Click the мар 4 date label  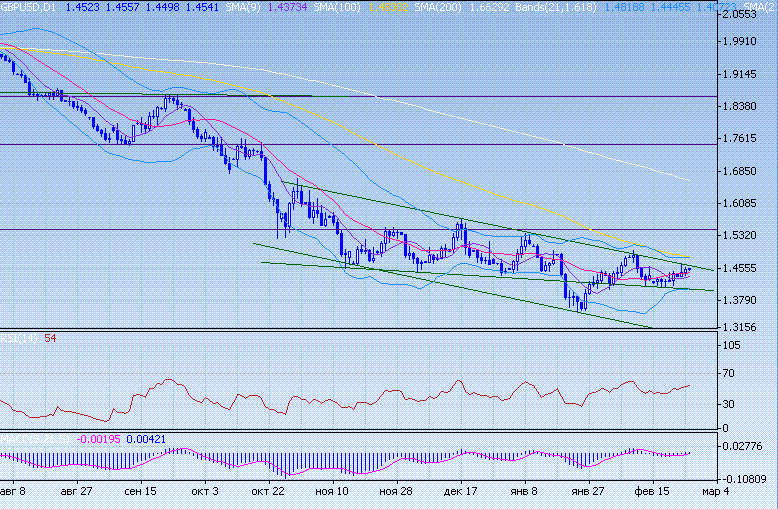714,492
